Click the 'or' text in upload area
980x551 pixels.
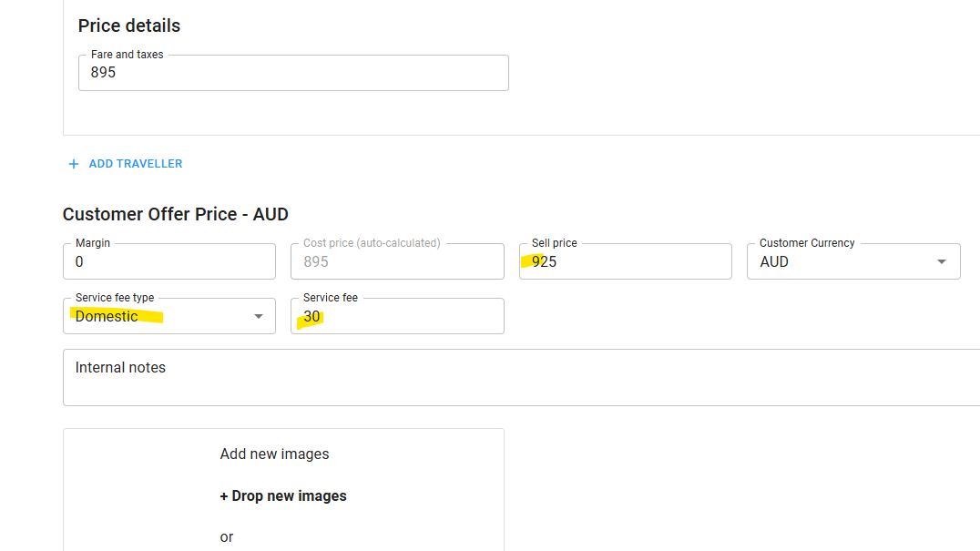(x=227, y=537)
